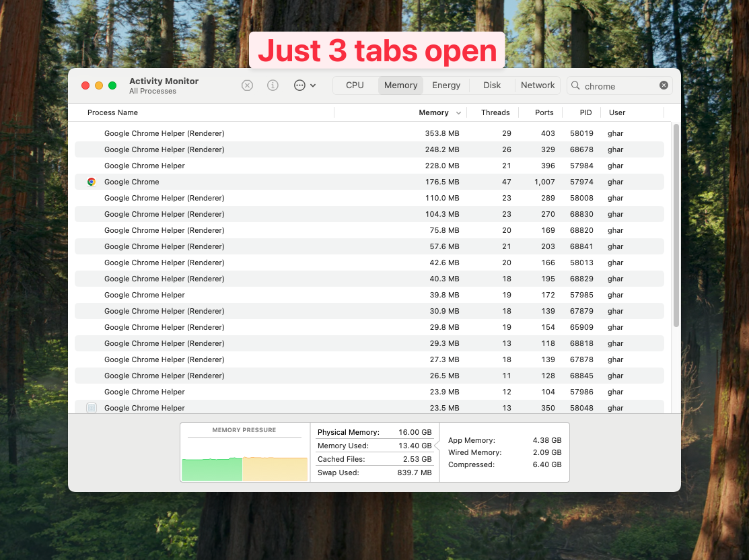View the Network tab
Viewport: 749px width, 560px height.
click(537, 85)
